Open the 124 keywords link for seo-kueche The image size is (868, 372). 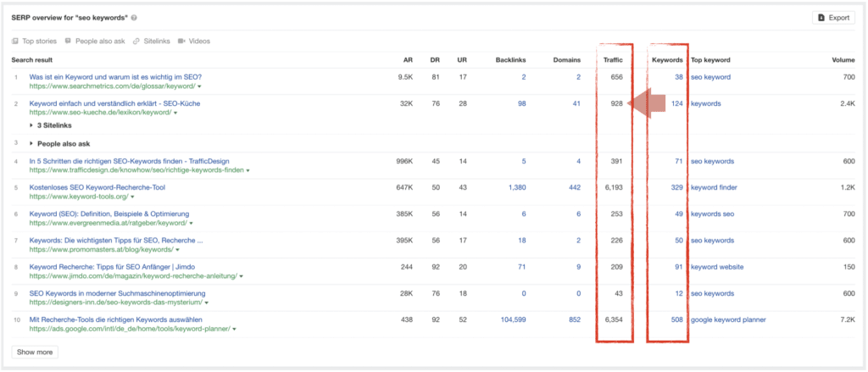click(x=676, y=104)
